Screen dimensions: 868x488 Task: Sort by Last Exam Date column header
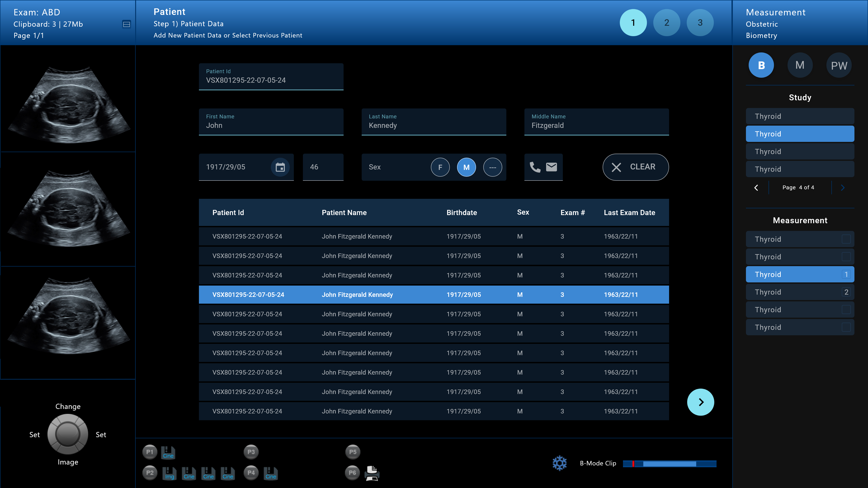click(x=630, y=213)
